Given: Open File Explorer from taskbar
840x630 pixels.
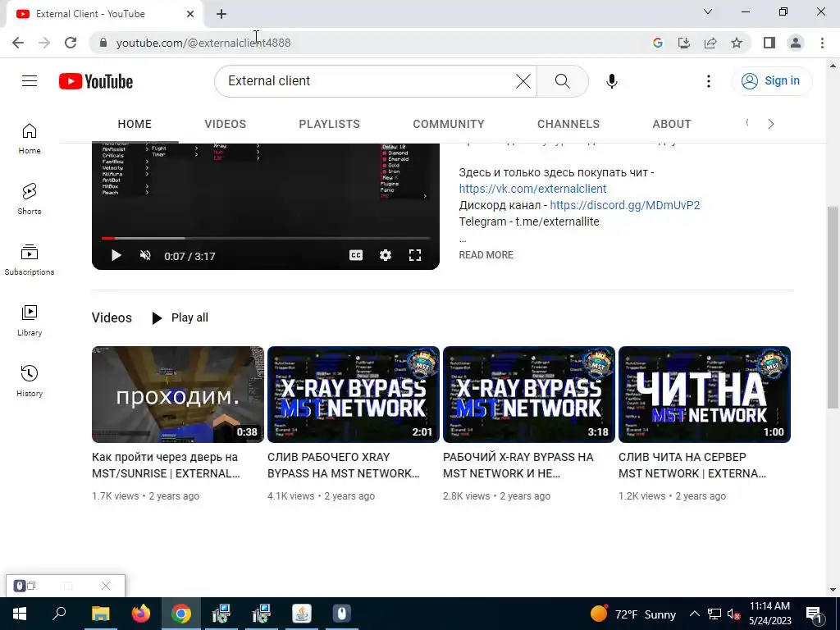Looking at the screenshot, I should click(x=100, y=614).
